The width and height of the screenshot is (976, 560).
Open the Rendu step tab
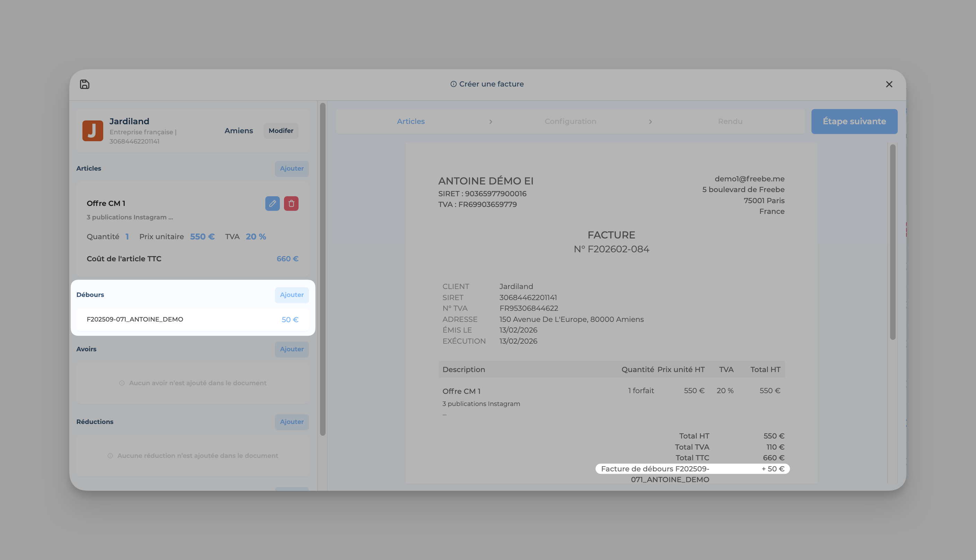(x=730, y=121)
